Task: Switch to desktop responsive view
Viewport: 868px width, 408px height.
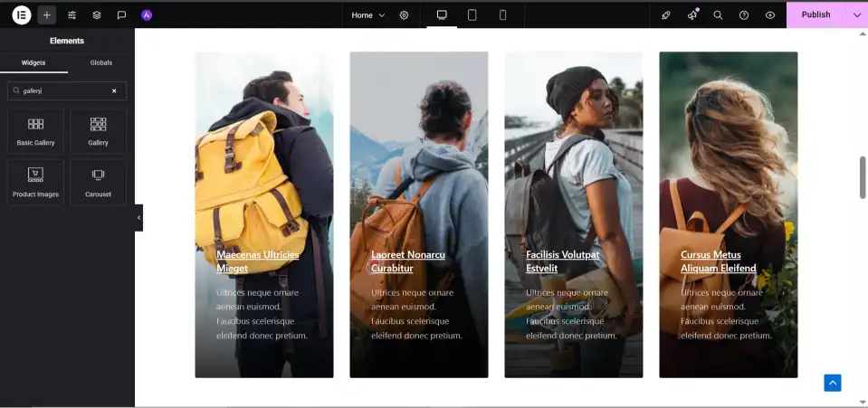Action: (442, 14)
